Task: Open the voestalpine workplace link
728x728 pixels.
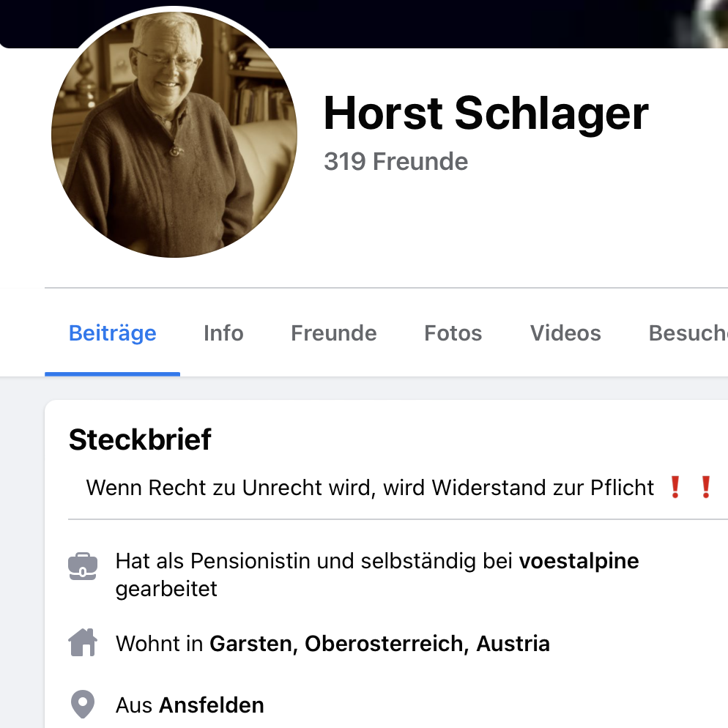Action: click(x=579, y=561)
